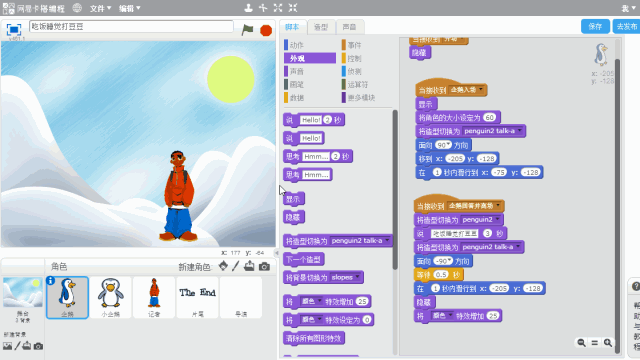Viewport: 640px width, 360px height.
Task: Select the stage backdrop thumbnail
Action: (x=22, y=293)
